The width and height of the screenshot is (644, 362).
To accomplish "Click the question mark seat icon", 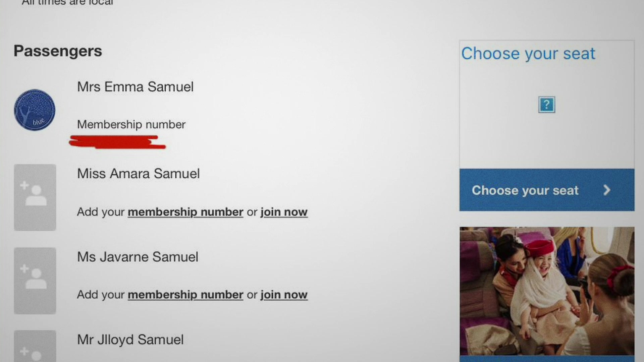I will pyautogui.click(x=546, y=105).
